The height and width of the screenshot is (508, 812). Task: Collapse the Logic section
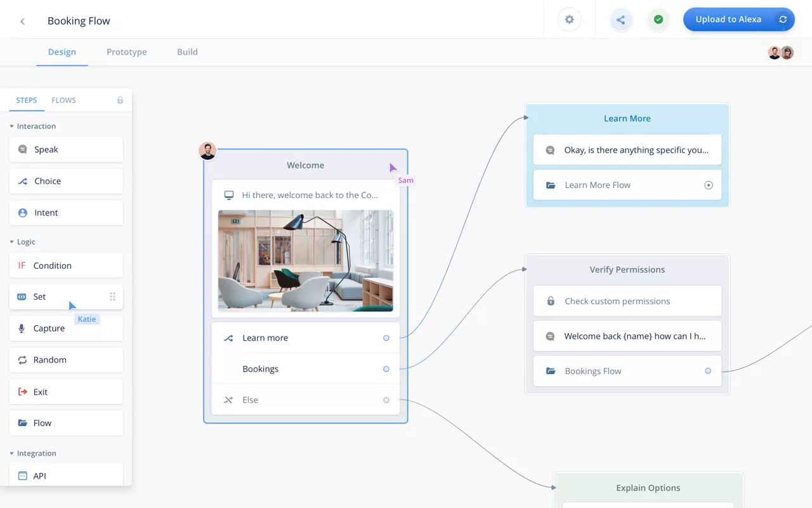[12, 242]
